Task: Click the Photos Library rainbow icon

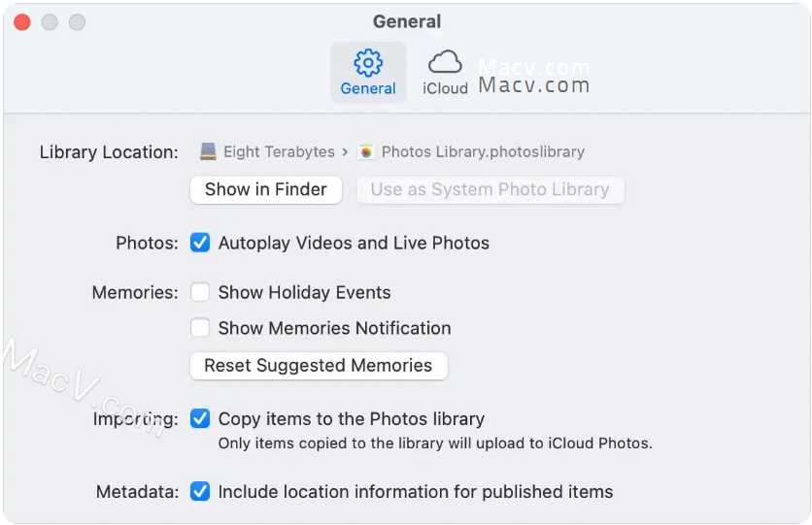Action: coord(366,152)
